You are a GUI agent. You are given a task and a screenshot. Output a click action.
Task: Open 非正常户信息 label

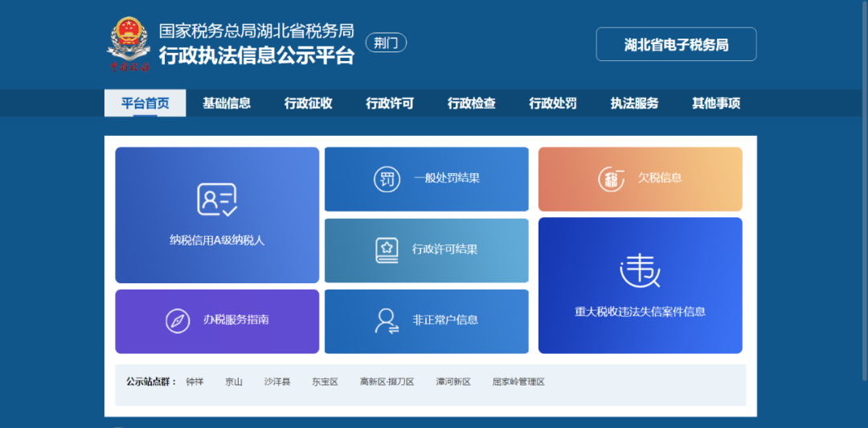click(x=445, y=320)
